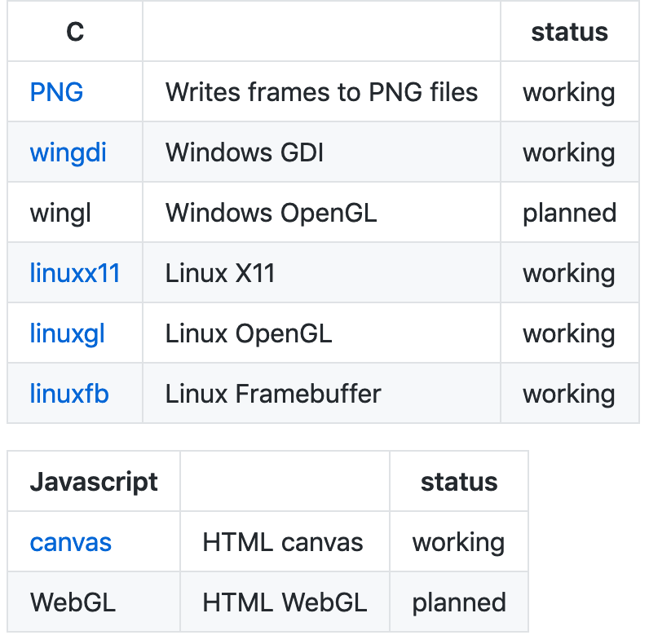Click the planned status for wingl
The height and width of the screenshot is (644, 649).
(570, 214)
